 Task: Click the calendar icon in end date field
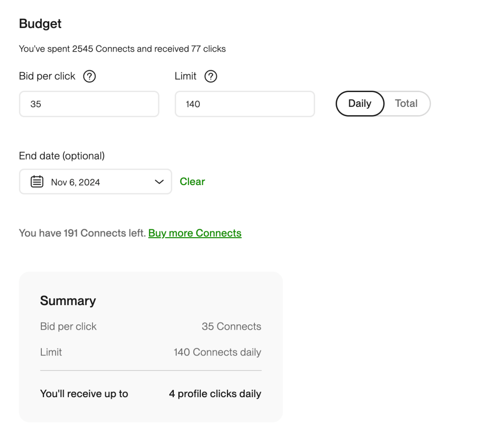click(37, 181)
